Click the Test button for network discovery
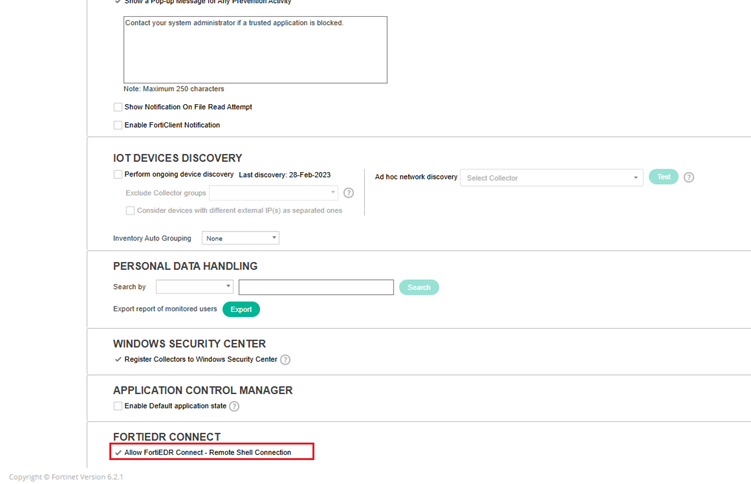The width and height of the screenshot is (751, 484). [663, 177]
